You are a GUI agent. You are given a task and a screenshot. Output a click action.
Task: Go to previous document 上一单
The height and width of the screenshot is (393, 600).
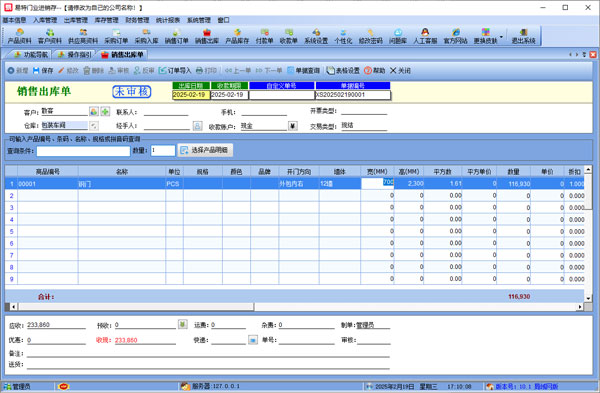pos(238,70)
